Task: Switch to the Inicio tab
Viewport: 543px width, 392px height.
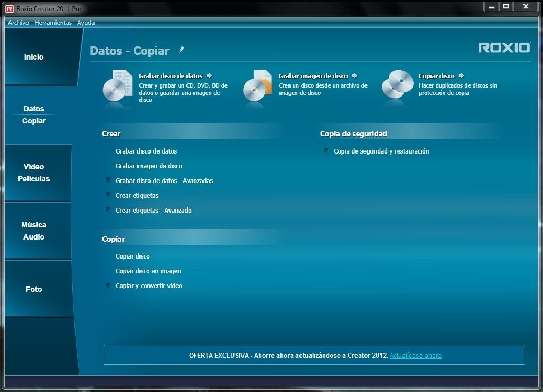Action: click(42, 57)
